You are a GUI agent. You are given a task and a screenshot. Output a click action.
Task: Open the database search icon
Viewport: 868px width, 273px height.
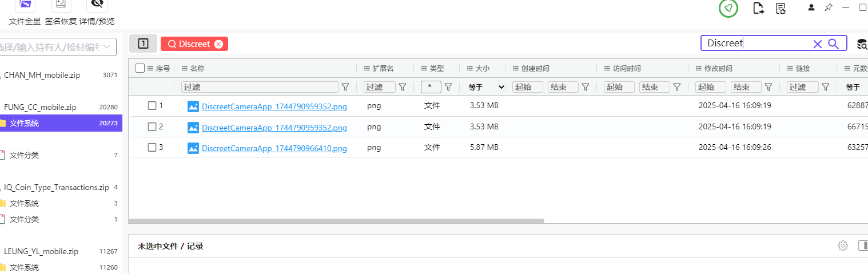coord(862,44)
